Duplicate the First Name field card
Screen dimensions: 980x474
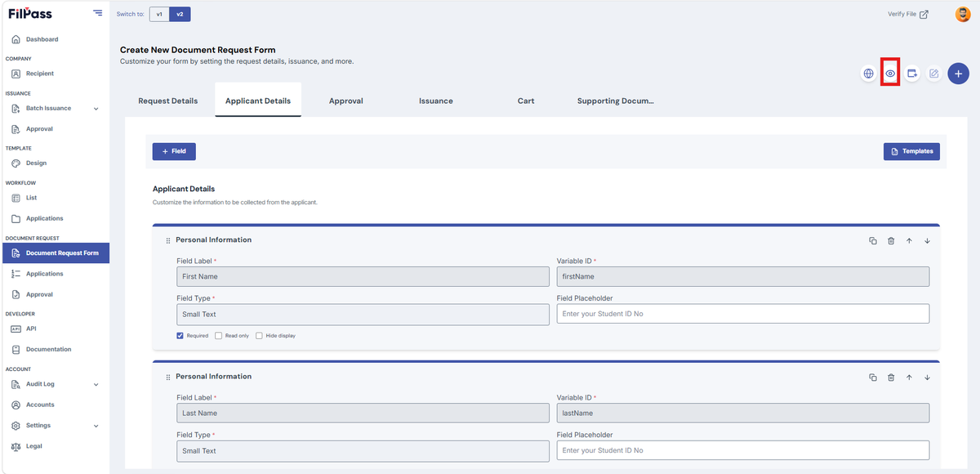click(x=873, y=240)
